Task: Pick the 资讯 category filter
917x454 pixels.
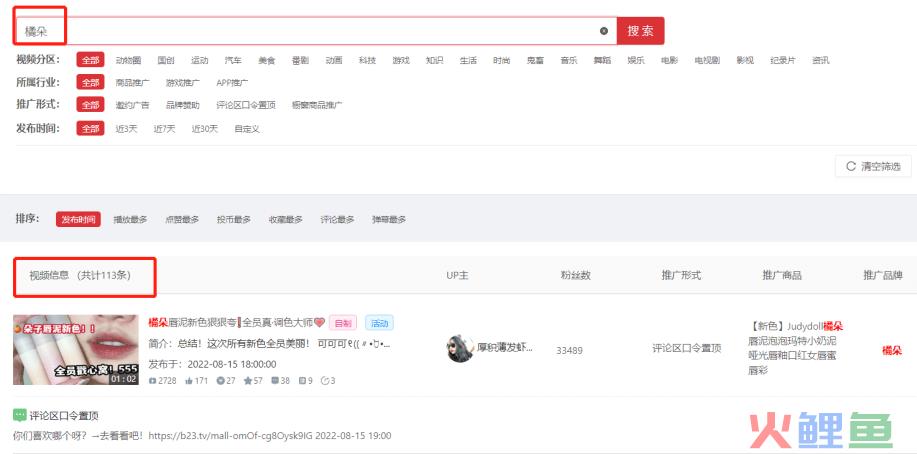Action: (x=821, y=60)
